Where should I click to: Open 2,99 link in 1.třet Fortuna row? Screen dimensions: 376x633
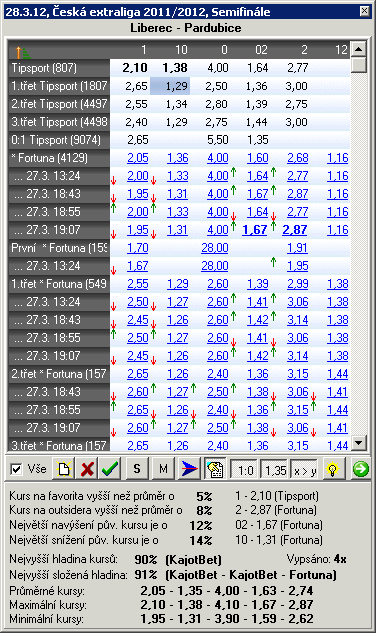(x=298, y=284)
